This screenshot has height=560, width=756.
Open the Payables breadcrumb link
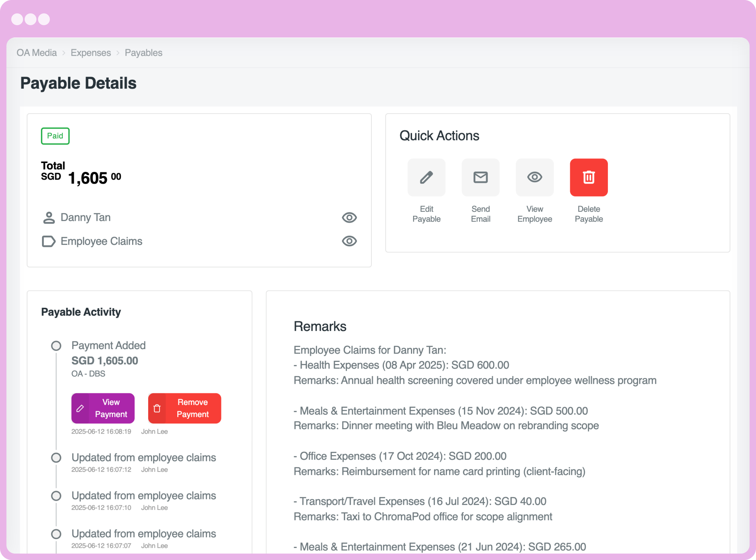(144, 53)
